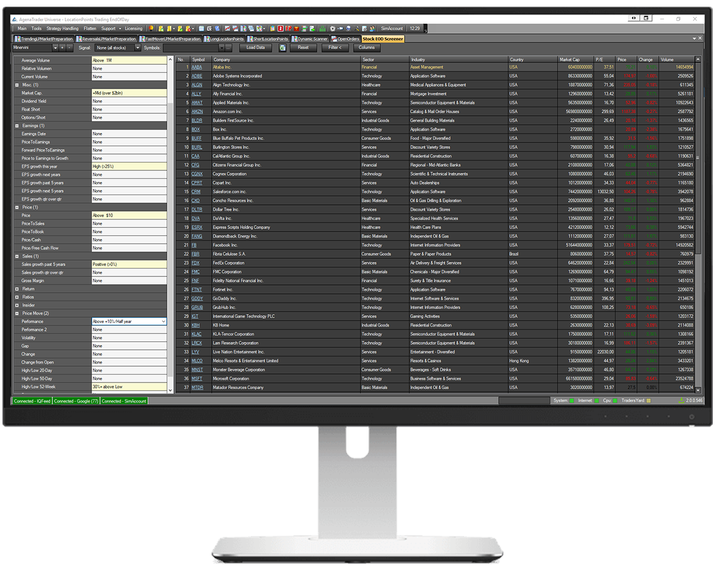Viewport: 728px width, 571px height.
Task: Click the green update icon beside version number
Action: coord(681,401)
